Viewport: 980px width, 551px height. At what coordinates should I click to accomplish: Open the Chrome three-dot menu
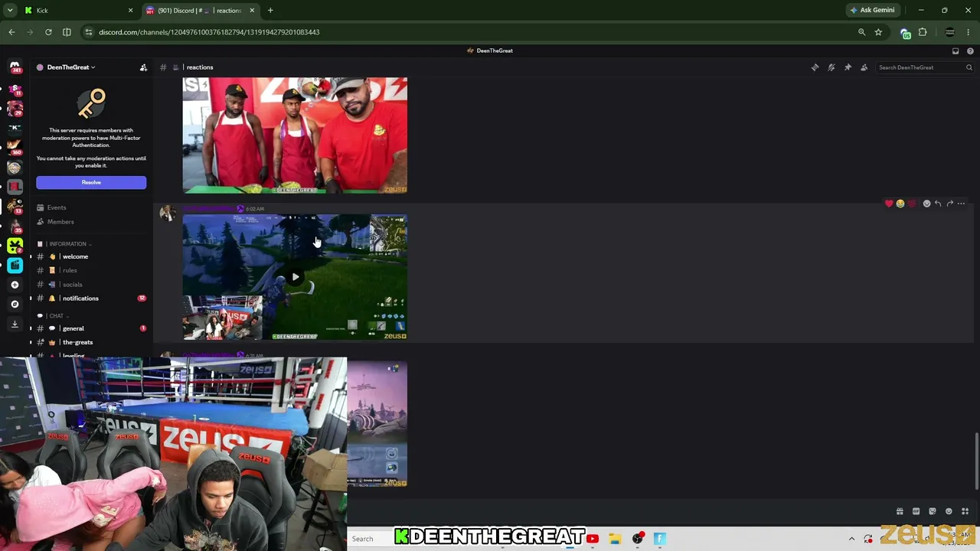tap(969, 32)
